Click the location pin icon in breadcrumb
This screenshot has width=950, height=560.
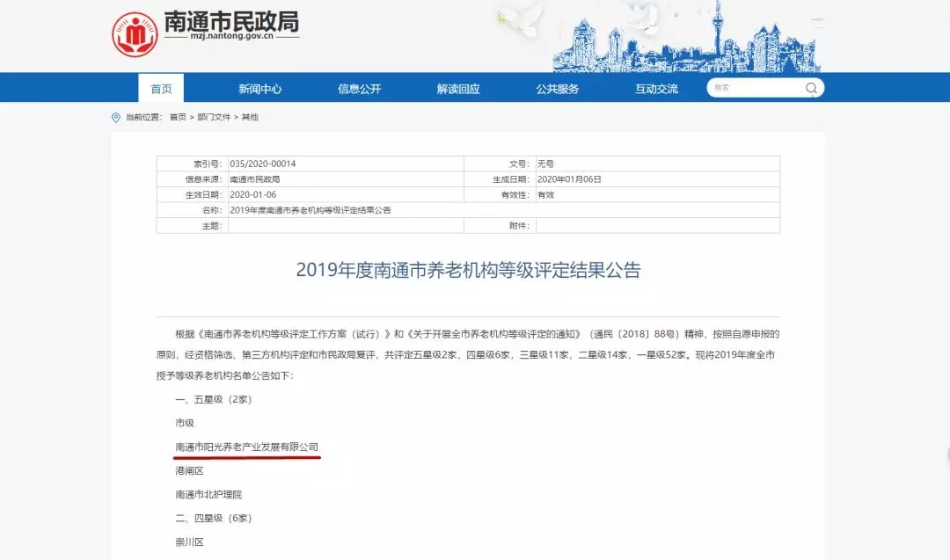click(x=115, y=117)
